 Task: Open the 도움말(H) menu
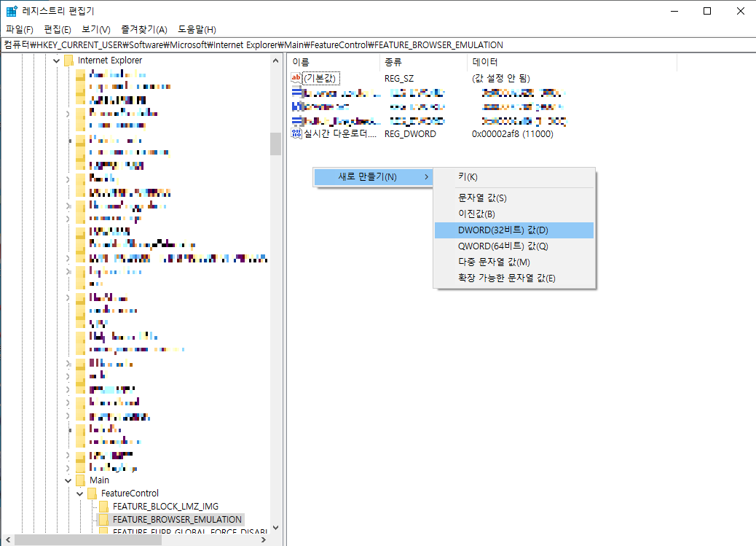[x=197, y=29]
